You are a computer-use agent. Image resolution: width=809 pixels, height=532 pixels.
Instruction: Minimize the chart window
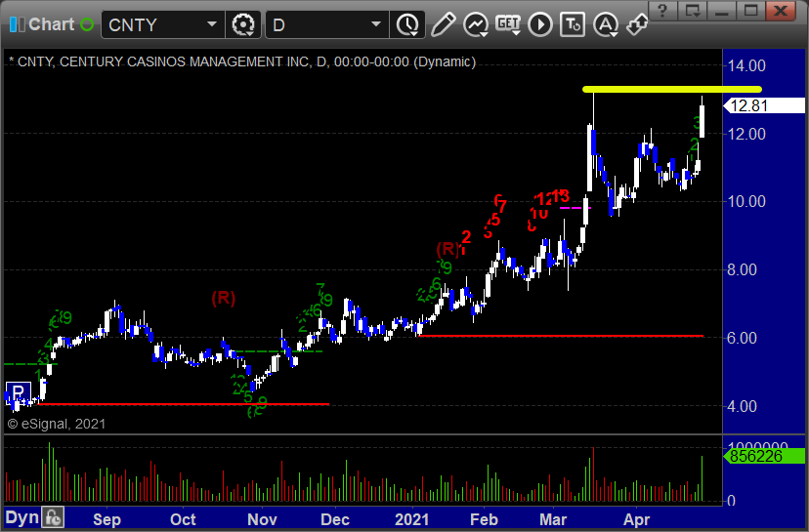click(721, 11)
